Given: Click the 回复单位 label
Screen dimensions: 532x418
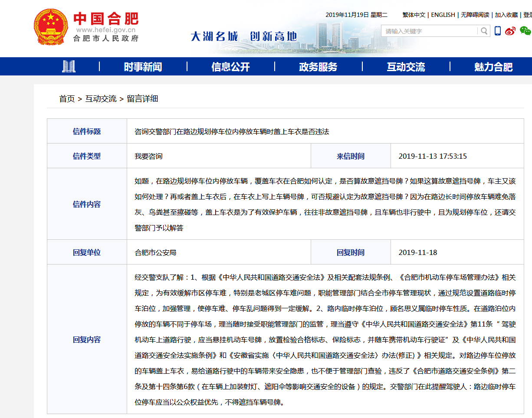Looking at the screenshot, I should point(87,252).
